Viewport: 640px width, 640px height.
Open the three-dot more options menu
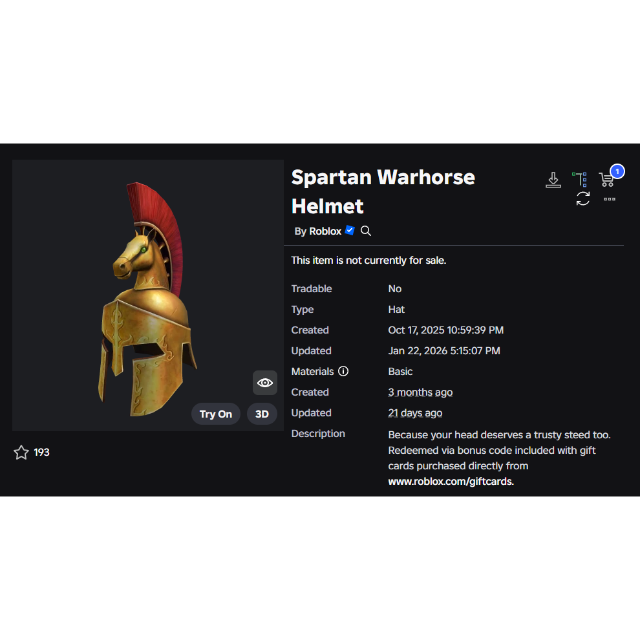pyautogui.click(x=609, y=199)
